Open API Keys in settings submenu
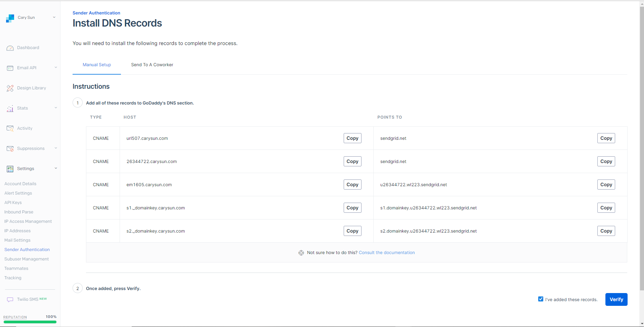Image resolution: width=644 pixels, height=327 pixels. 13,203
